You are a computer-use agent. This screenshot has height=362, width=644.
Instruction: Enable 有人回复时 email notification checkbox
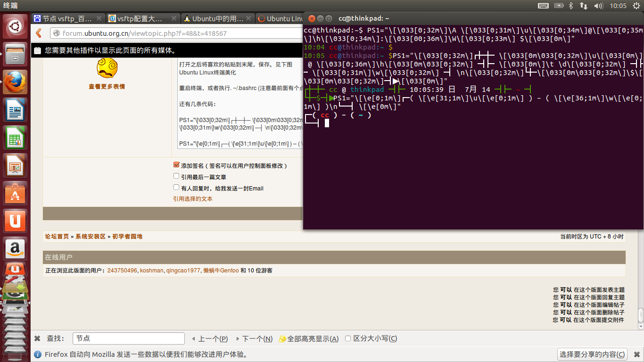176,188
